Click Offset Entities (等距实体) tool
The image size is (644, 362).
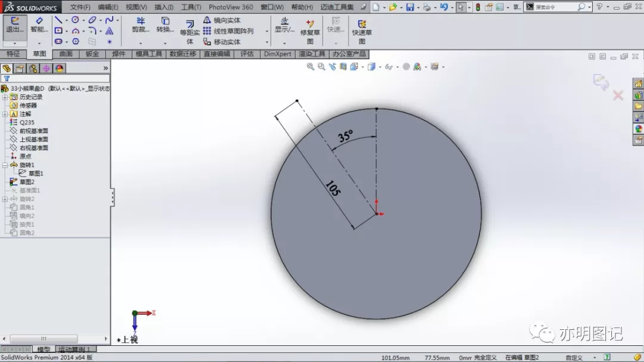(190, 32)
